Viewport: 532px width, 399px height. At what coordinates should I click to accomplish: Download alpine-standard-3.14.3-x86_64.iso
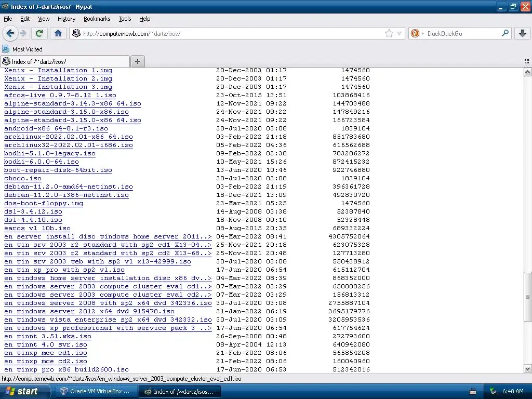pyautogui.click(x=73, y=103)
